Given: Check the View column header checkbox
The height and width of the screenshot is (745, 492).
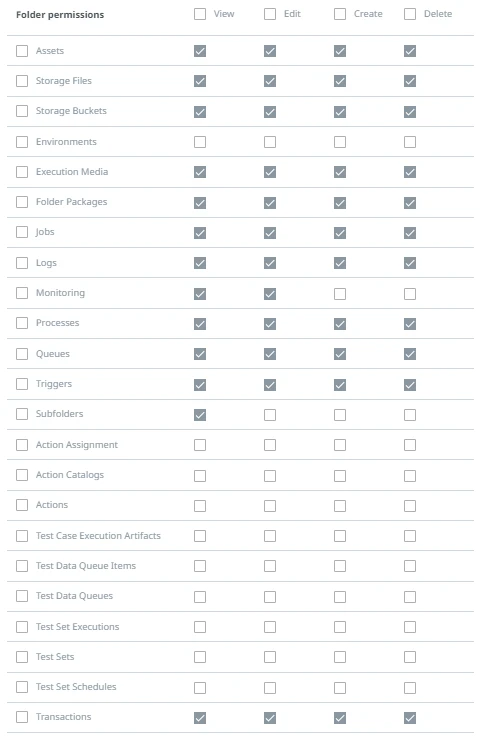Looking at the screenshot, I should pos(200,14).
